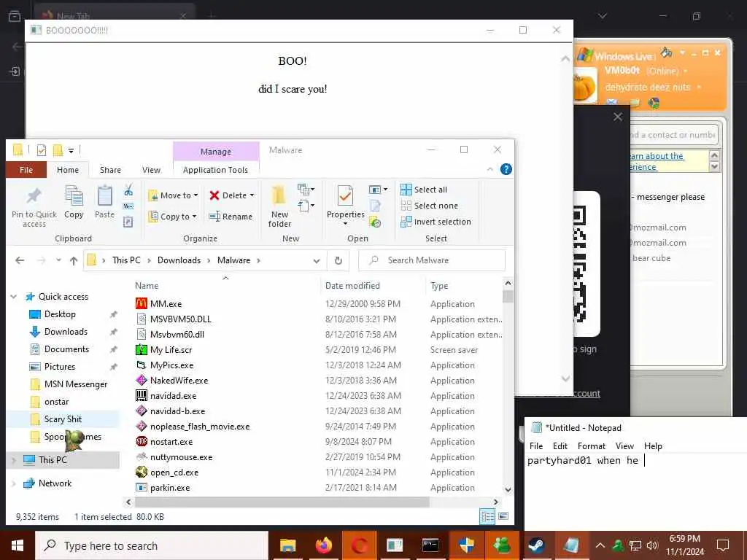Open Notepad Edit menu
The height and width of the screenshot is (560, 747).
[560, 446]
